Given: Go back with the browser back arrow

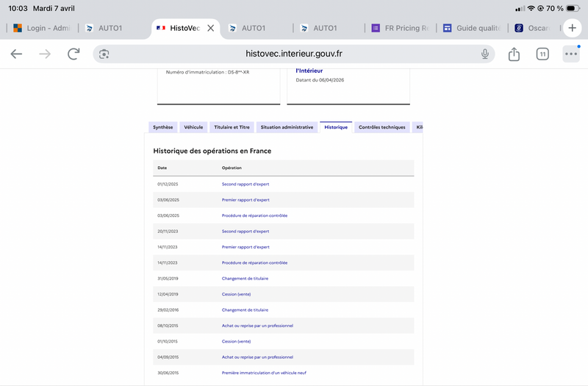Looking at the screenshot, I should point(16,54).
